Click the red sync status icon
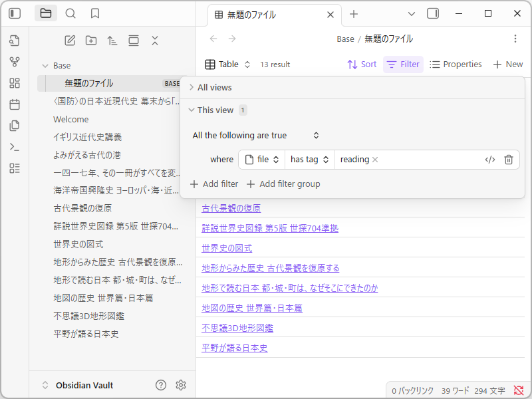The width and height of the screenshot is (532, 399). pos(519,391)
